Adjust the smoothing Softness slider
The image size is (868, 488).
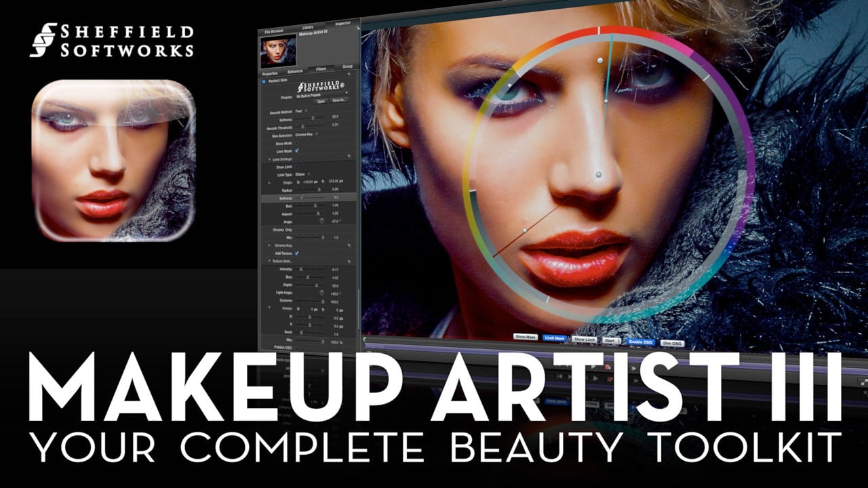310,118
